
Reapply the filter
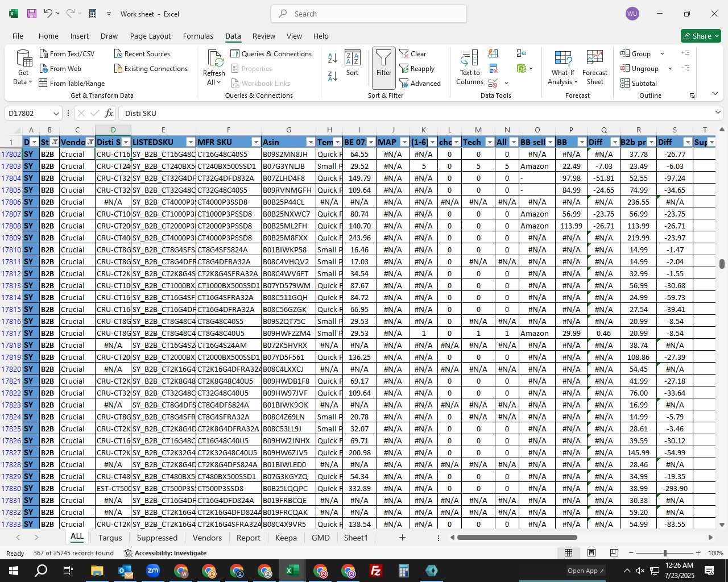tap(417, 68)
